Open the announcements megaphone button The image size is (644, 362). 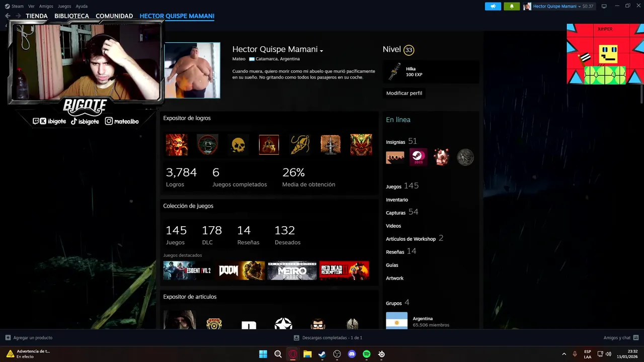(x=493, y=6)
